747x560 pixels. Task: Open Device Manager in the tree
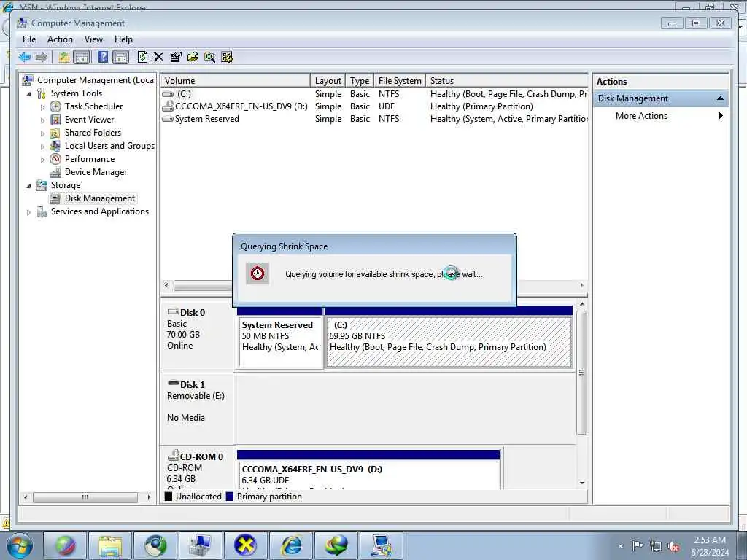click(x=96, y=172)
